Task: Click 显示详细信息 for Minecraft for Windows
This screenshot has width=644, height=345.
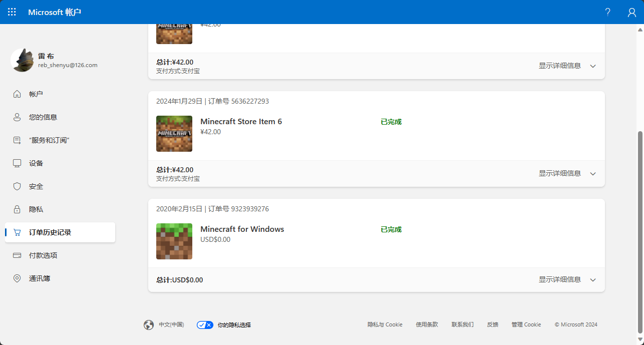Action: (560, 279)
